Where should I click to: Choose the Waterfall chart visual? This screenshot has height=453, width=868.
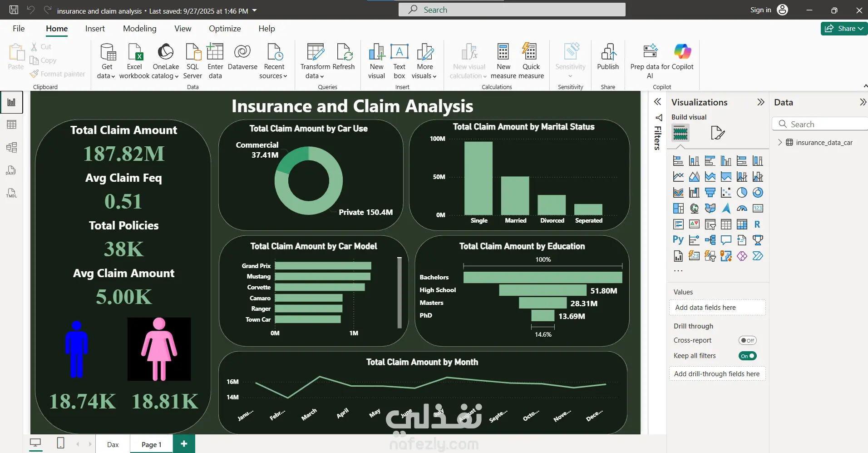(x=694, y=193)
